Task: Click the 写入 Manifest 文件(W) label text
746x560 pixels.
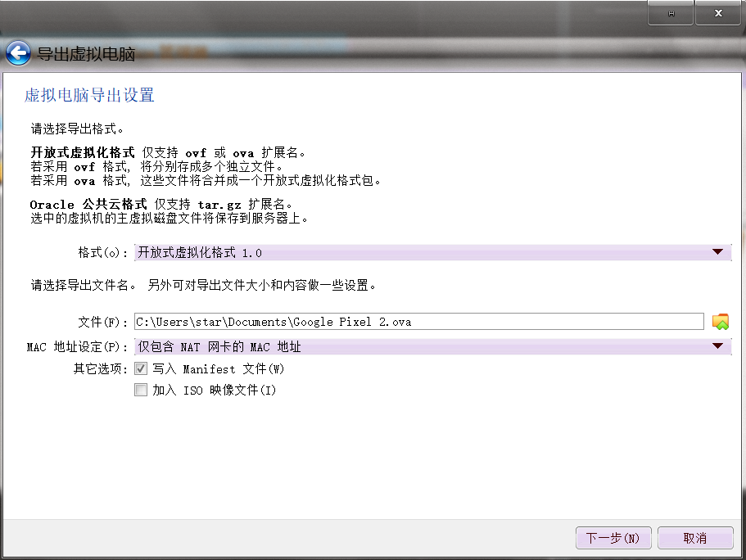Action: click(x=218, y=369)
